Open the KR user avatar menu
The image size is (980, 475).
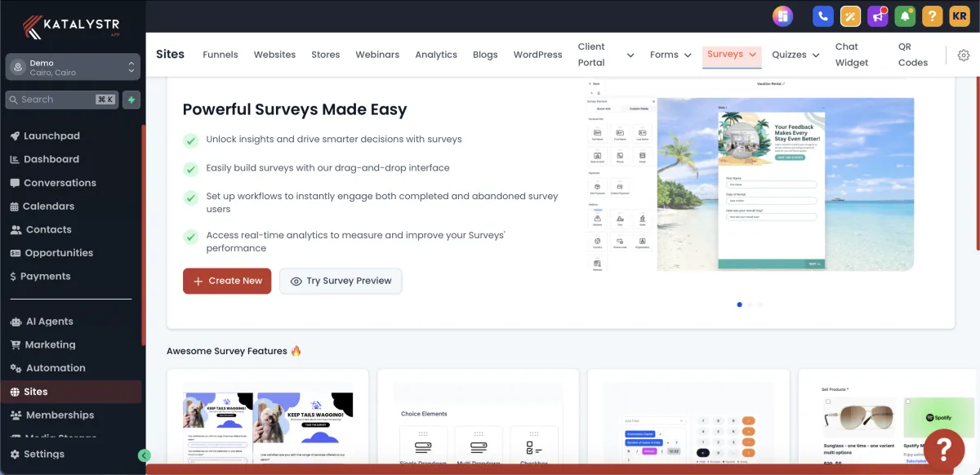click(960, 16)
